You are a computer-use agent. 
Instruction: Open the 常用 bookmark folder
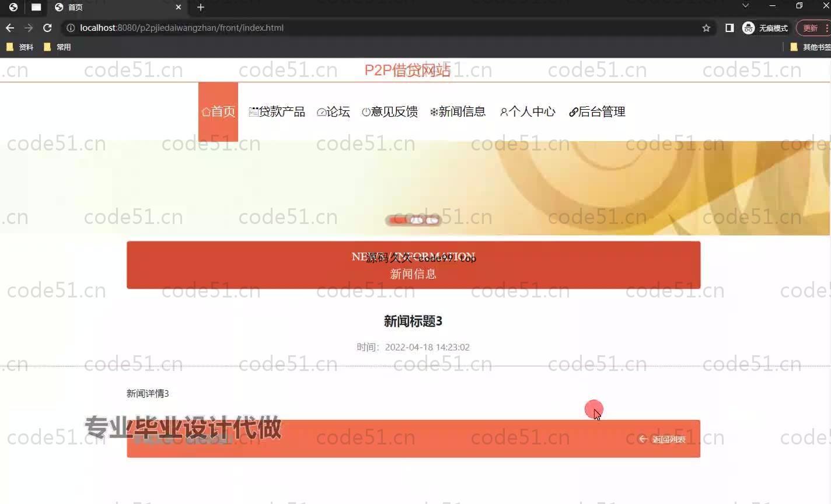(x=57, y=47)
